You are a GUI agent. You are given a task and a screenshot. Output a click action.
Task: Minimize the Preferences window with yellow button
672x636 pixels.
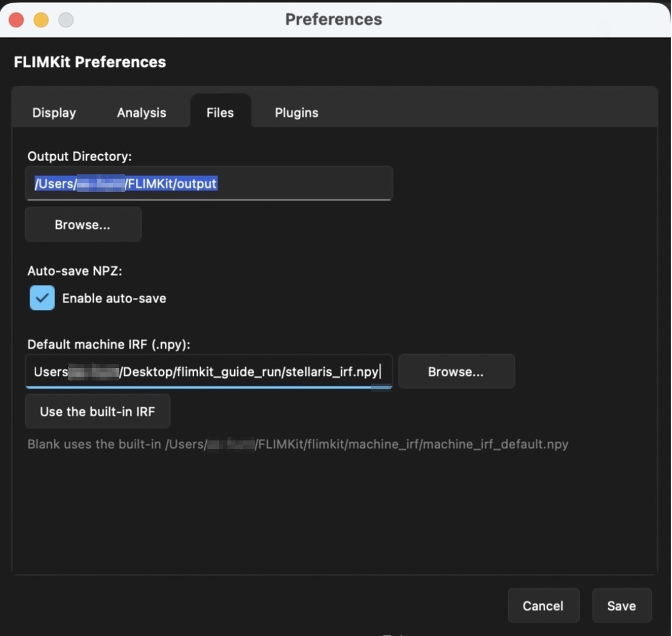click(41, 20)
